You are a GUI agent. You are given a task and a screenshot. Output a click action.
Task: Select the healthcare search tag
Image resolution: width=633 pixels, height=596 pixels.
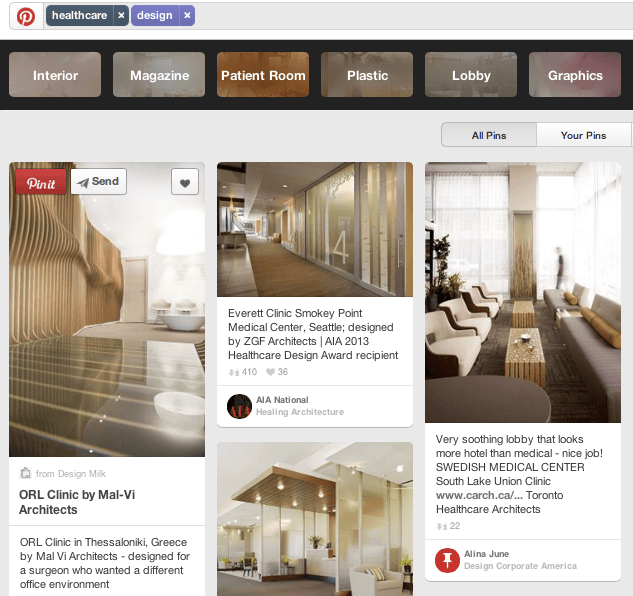click(x=80, y=15)
